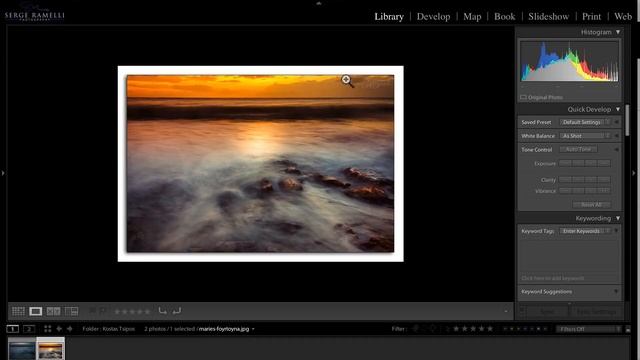Click the sunset photo in Loupe view
This screenshot has height=360, width=640.
point(260,163)
